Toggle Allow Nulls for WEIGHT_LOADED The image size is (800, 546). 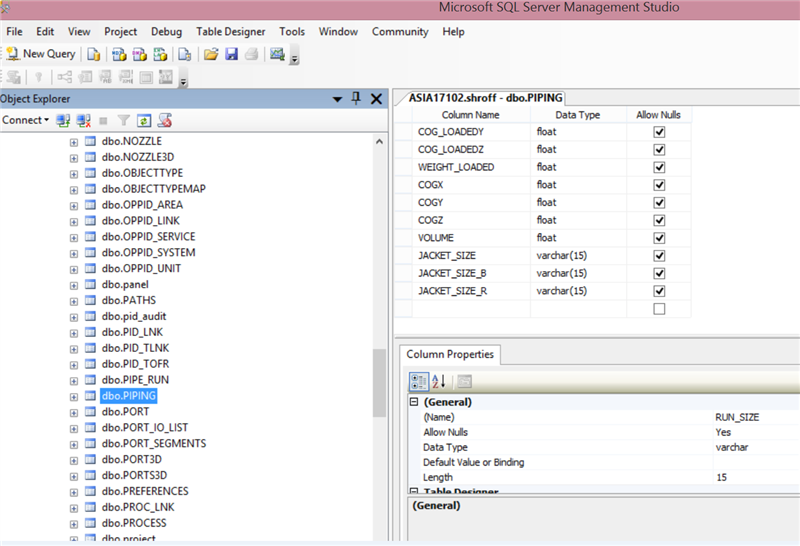tap(659, 167)
